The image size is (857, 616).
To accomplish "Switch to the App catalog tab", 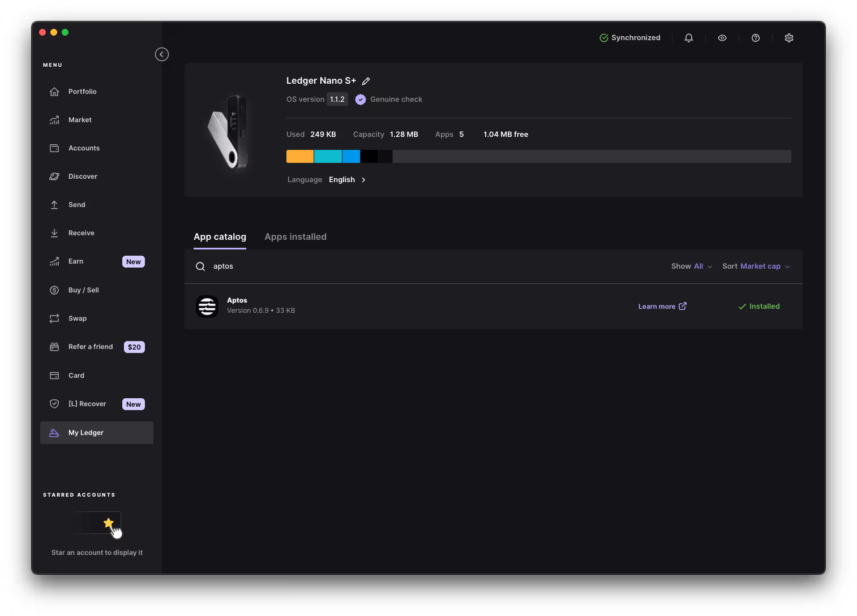I will tap(220, 237).
